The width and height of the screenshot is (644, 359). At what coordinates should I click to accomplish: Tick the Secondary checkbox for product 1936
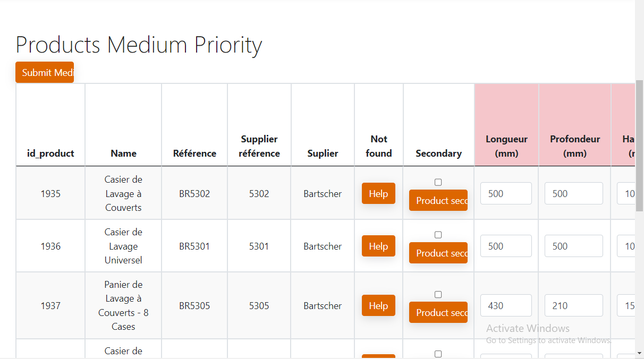tap(438, 235)
